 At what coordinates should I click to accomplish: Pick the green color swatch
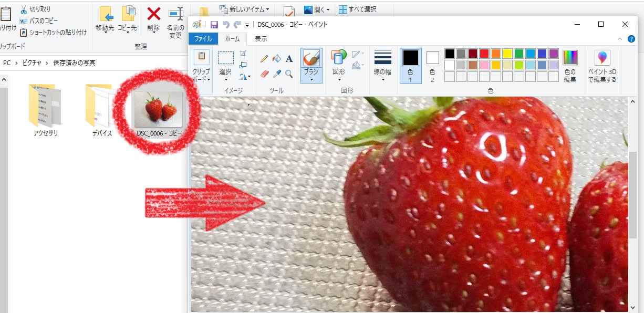[518, 54]
